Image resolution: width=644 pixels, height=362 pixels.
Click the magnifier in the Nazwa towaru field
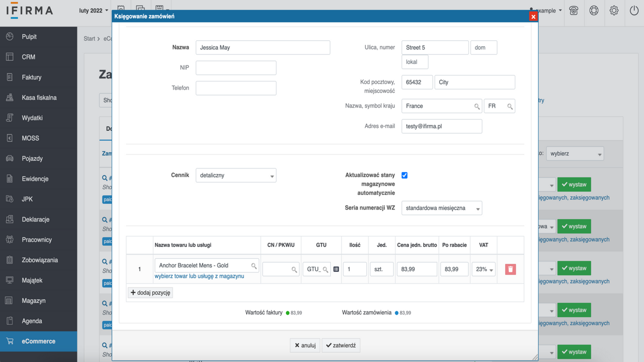coord(255,265)
